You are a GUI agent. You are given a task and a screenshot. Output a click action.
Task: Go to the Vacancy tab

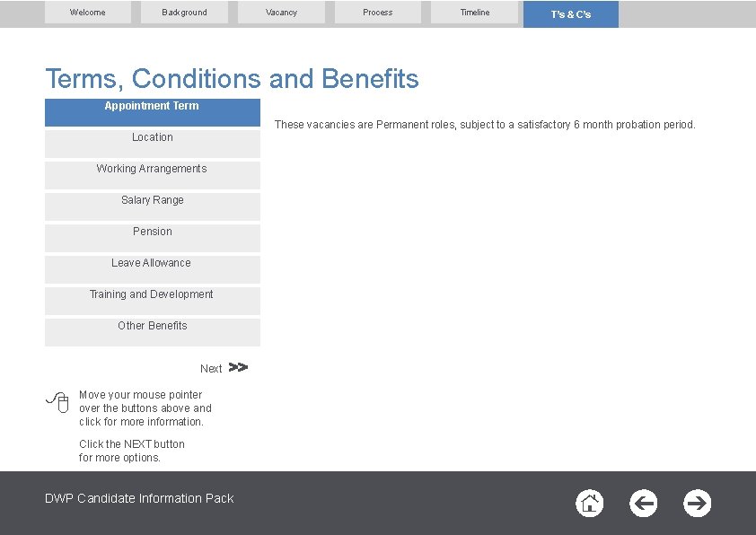[x=281, y=13]
